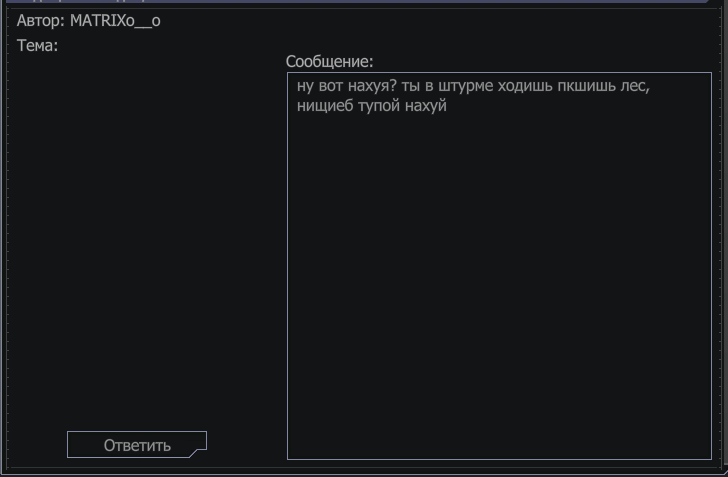This screenshot has height=477, width=728.
Task: Click the word ты in the message
Action: click(x=411, y=86)
